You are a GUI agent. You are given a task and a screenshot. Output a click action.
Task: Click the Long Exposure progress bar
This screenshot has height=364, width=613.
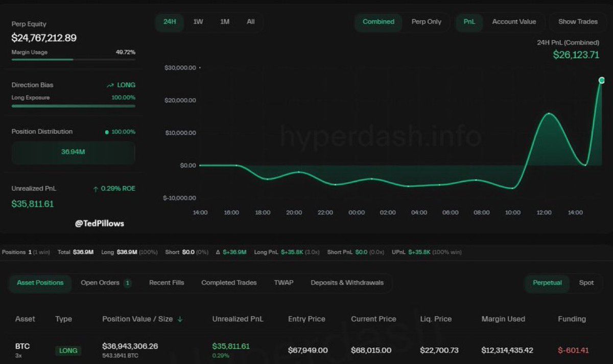(x=74, y=106)
